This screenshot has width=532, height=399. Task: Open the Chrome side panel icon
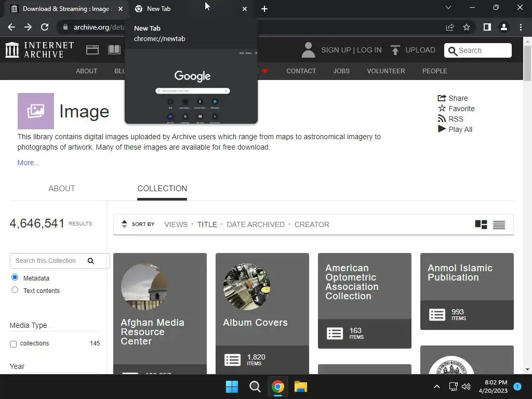point(487,27)
